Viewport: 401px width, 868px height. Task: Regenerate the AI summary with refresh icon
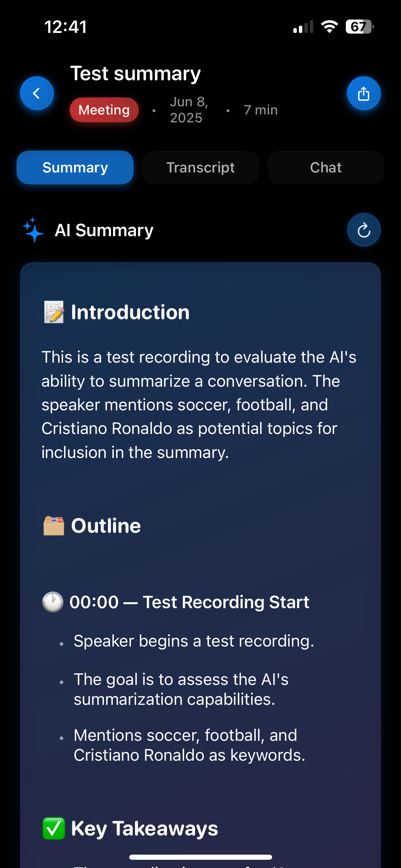coord(364,230)
